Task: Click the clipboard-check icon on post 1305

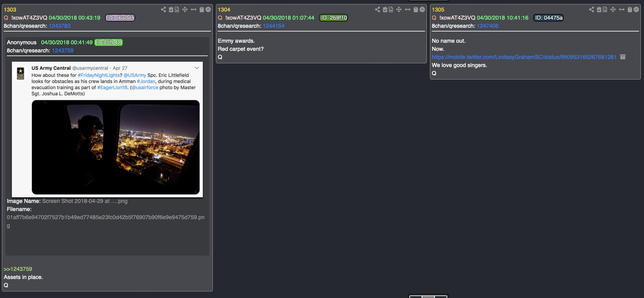Action: coord(599,10)
